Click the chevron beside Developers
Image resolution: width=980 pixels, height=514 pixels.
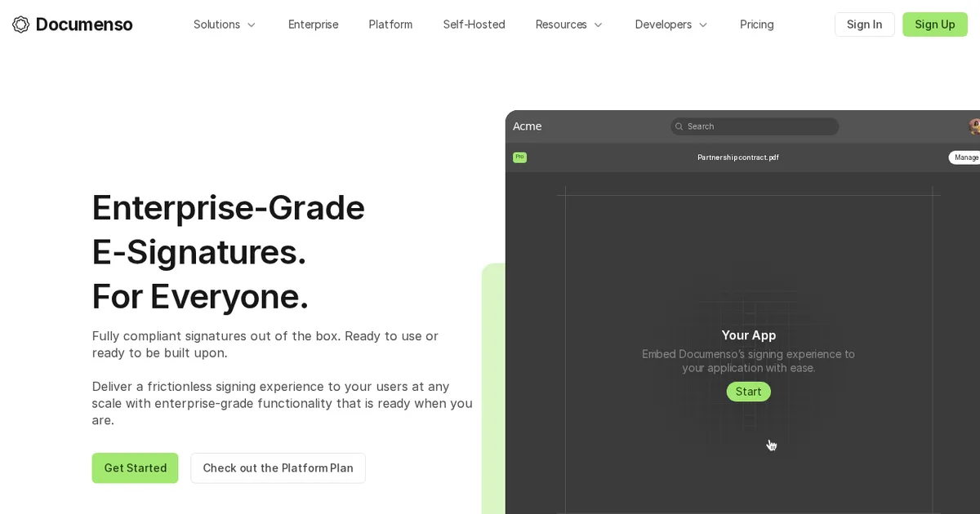pos(702,24)
